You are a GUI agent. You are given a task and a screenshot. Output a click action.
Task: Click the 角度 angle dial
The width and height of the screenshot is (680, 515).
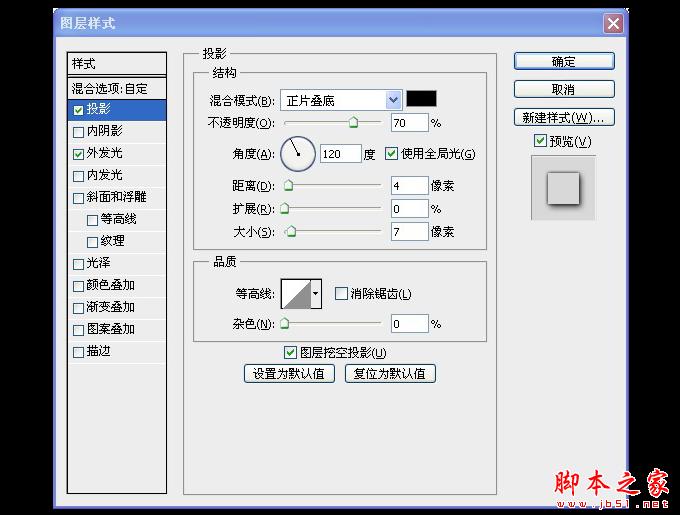click(298, 154)
